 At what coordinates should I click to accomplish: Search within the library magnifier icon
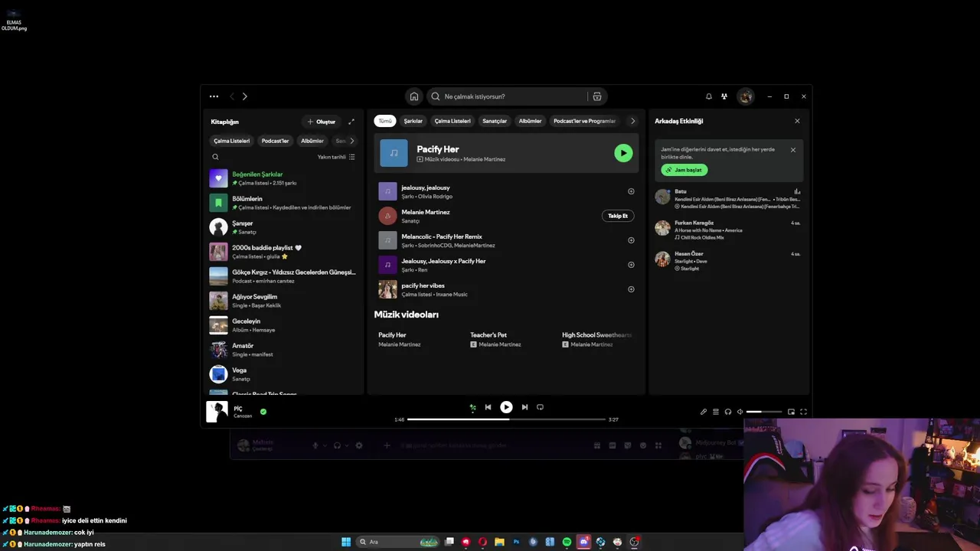click(215, 157)
